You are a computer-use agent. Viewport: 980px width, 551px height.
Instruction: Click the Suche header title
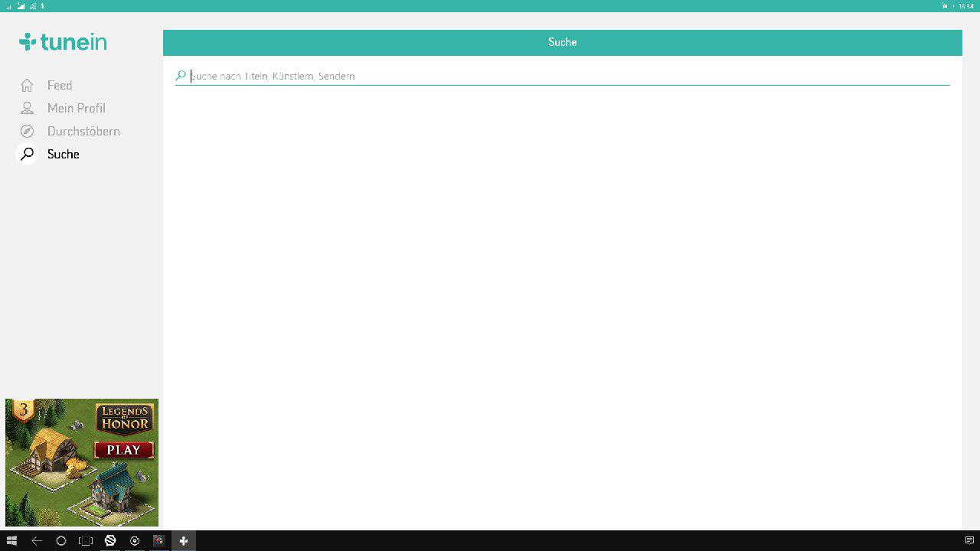563,42
